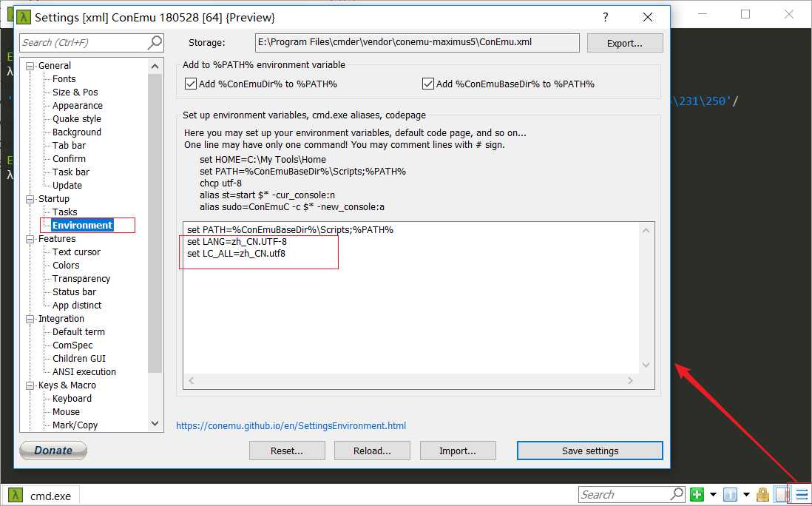This screenshot has height=506, width=812.
Task: Open the Text cursor settings page
Action: (x=76, y=252)
